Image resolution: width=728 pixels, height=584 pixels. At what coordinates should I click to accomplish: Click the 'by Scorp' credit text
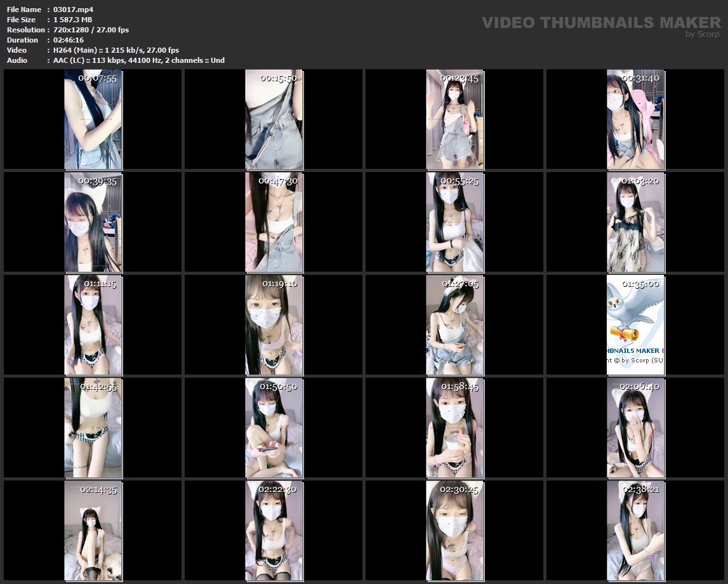[702, 34]
